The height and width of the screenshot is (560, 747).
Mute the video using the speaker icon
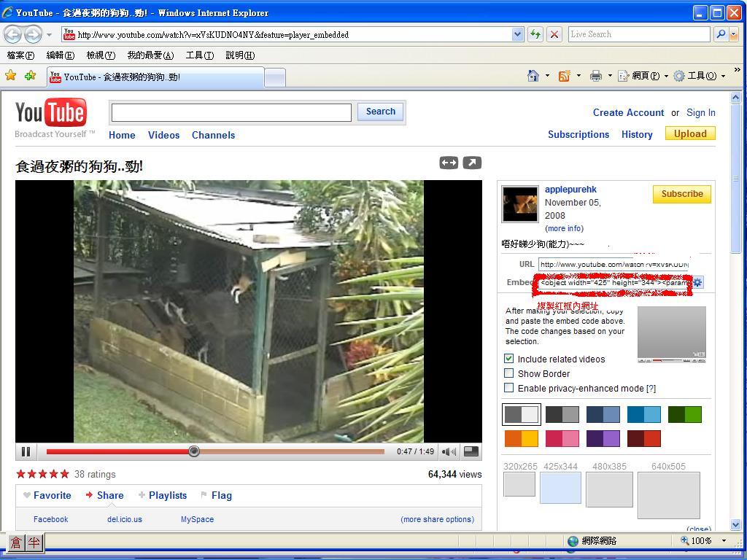pyautogui.click(x=449, y=451)
